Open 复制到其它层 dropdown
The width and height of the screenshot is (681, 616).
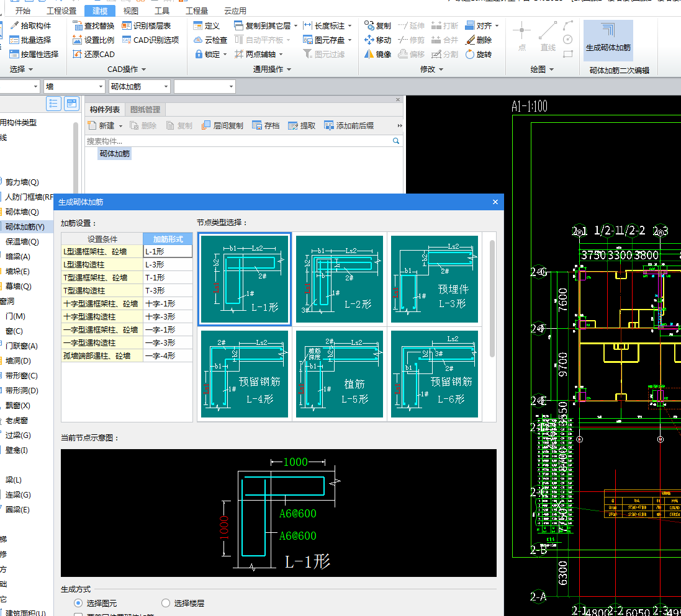pos(295,26)
